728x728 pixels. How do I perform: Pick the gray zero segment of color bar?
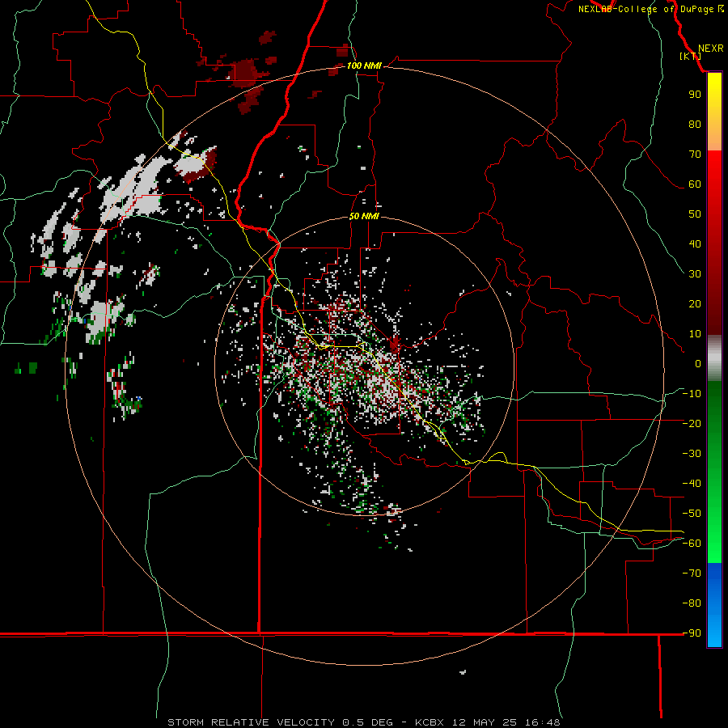click(x=714, y=358)
